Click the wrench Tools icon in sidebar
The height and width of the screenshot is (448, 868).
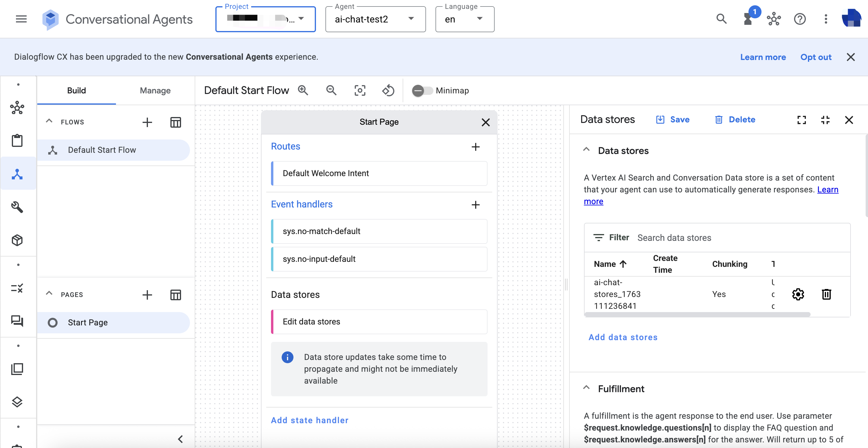[17, 207]
